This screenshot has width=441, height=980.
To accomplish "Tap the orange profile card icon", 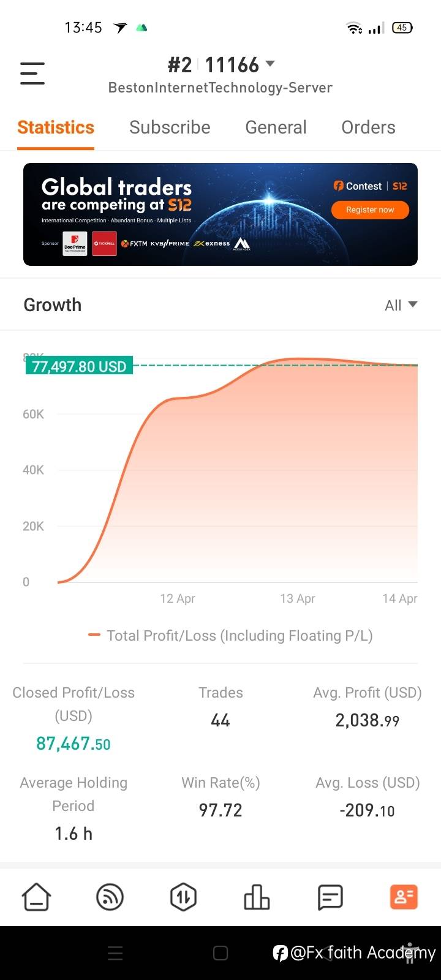I will (404, 897).
